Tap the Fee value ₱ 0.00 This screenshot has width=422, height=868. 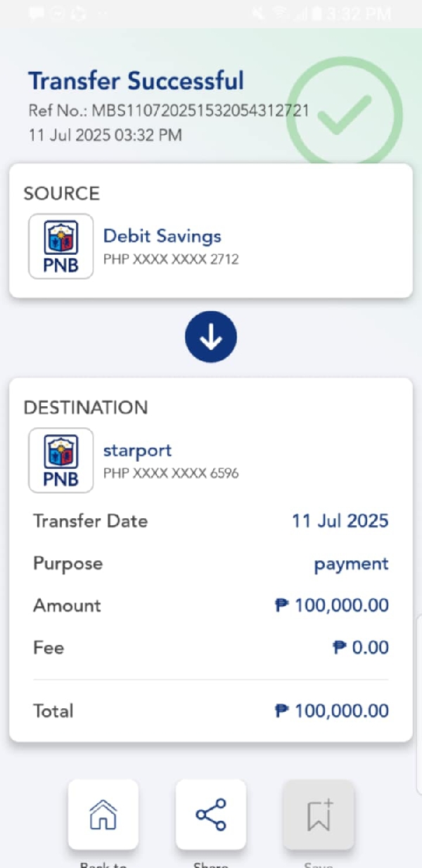coord(360,648)
